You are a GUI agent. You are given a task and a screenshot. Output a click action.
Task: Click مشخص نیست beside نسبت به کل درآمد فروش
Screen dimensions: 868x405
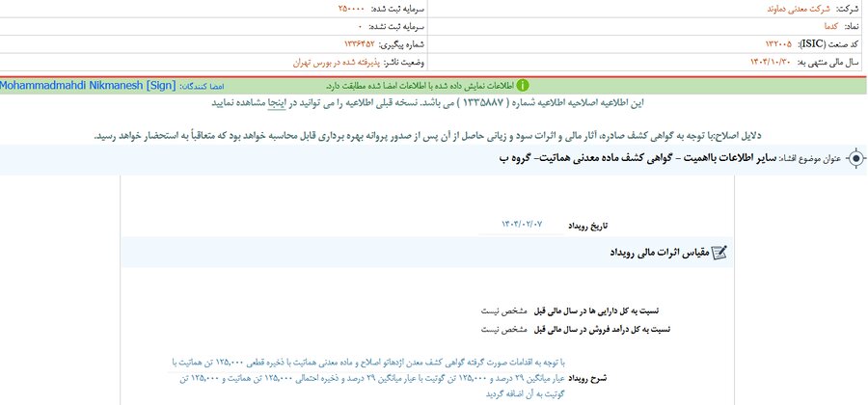505,329
